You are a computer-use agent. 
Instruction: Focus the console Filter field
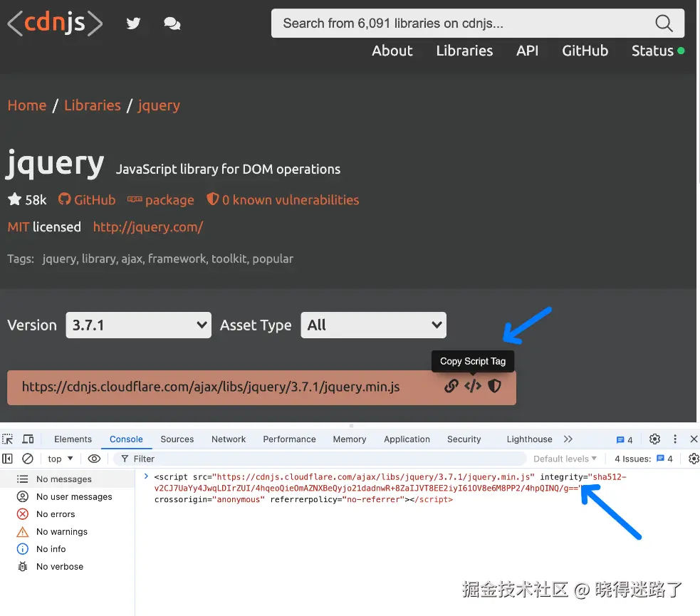pyautogui.click(x=320, y=459)
